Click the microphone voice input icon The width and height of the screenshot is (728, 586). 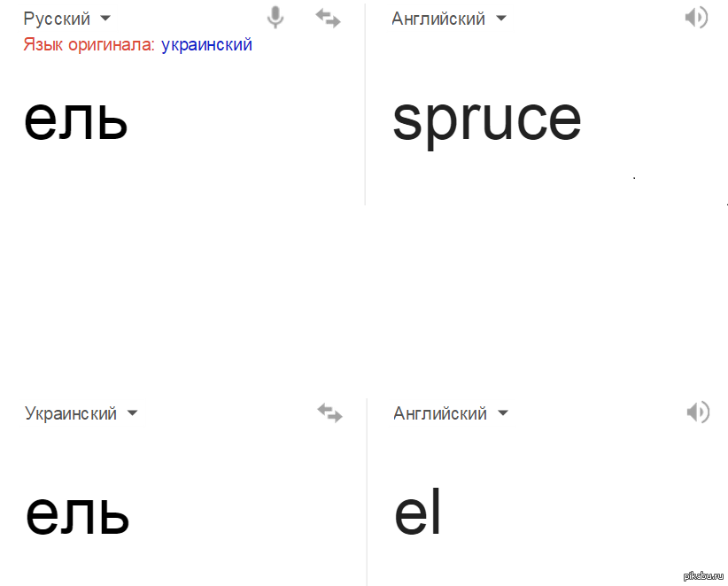pyautogui.click(x=275, y=18)
